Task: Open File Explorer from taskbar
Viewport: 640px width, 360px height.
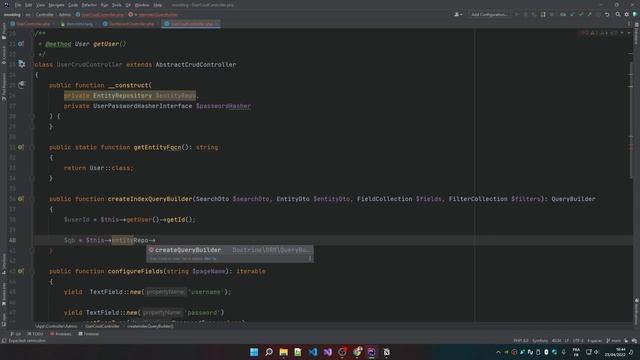Action: (283, 352)
